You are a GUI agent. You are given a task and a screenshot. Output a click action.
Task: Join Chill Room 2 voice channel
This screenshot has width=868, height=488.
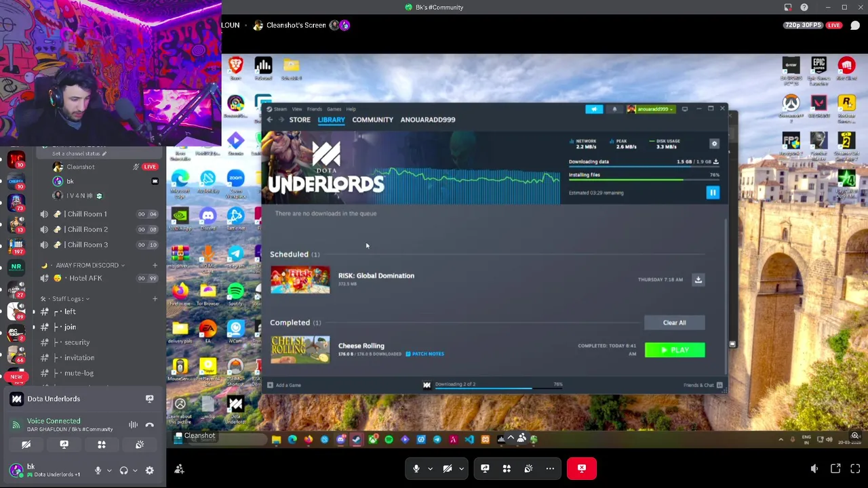pos(98,230)
